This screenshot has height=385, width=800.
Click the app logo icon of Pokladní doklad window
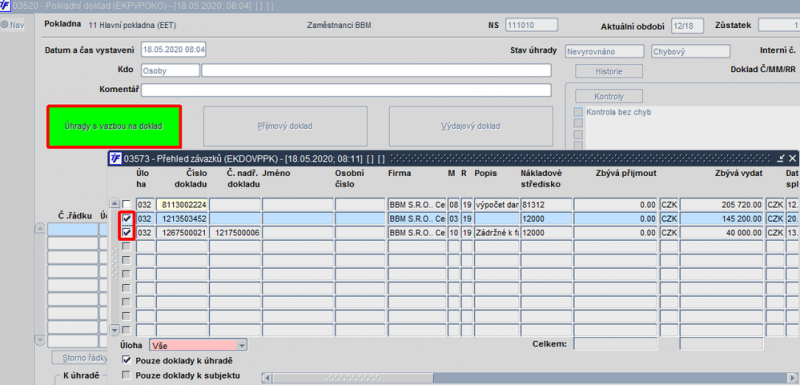6,5
